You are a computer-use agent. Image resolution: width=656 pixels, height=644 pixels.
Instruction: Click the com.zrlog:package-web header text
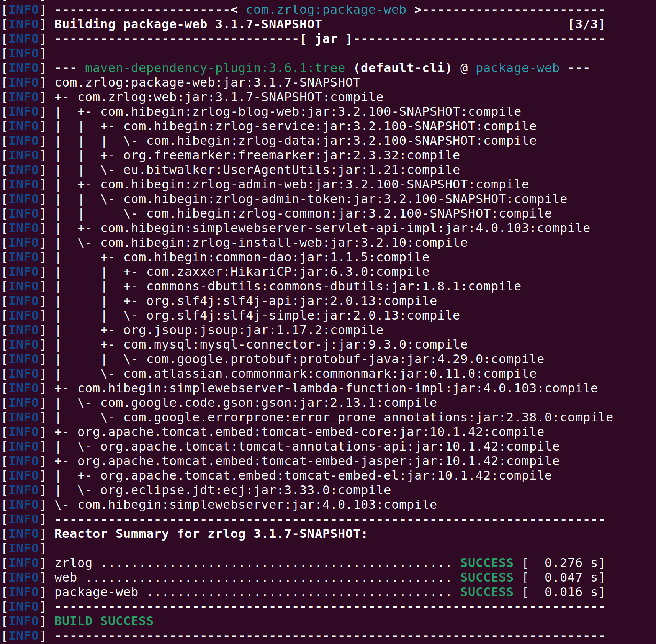click(x=326, y=10)
